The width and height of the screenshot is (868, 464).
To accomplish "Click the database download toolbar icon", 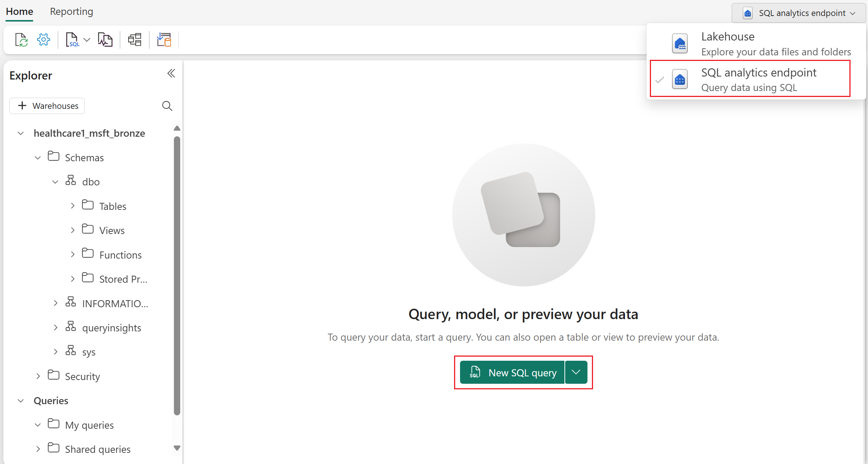I will tap(164, 40).
